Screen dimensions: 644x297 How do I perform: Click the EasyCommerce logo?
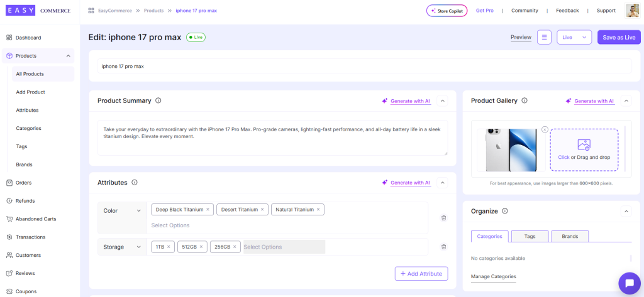(x=38, y=11)
